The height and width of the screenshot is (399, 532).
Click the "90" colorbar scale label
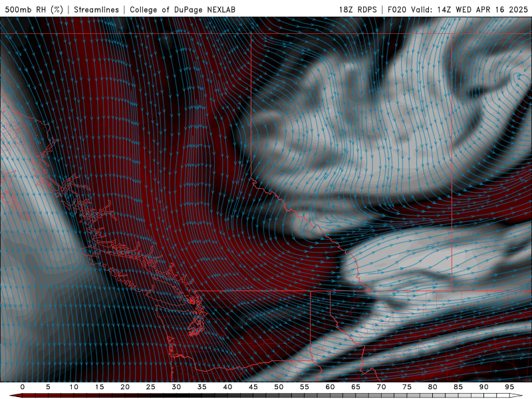[484, 387]
